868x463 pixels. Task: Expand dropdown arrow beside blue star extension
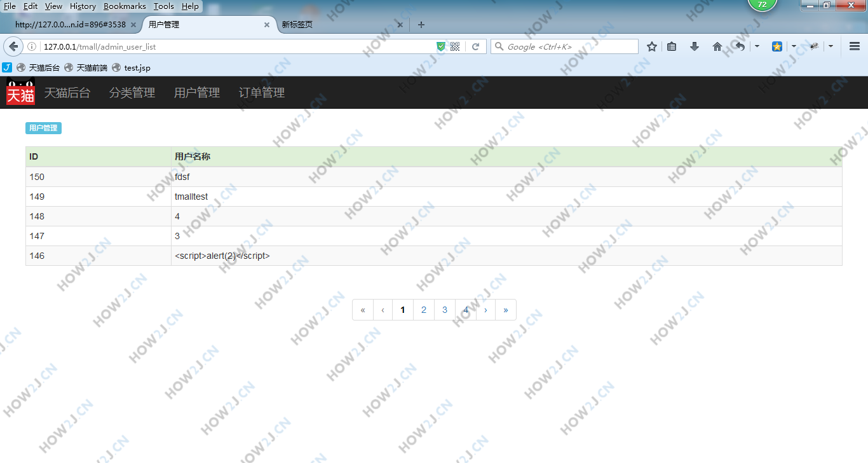click(794, 46)
